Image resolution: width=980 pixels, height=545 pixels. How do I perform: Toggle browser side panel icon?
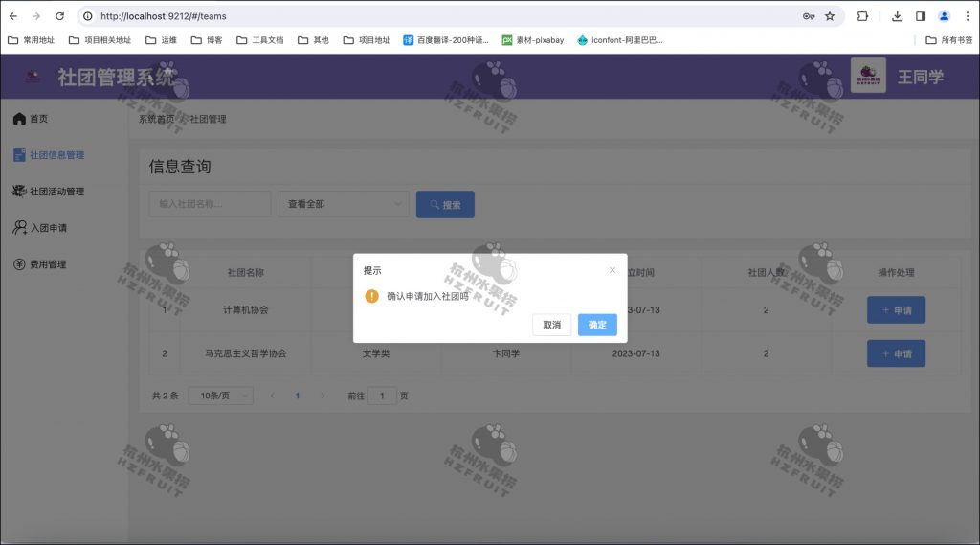point(921,16)
